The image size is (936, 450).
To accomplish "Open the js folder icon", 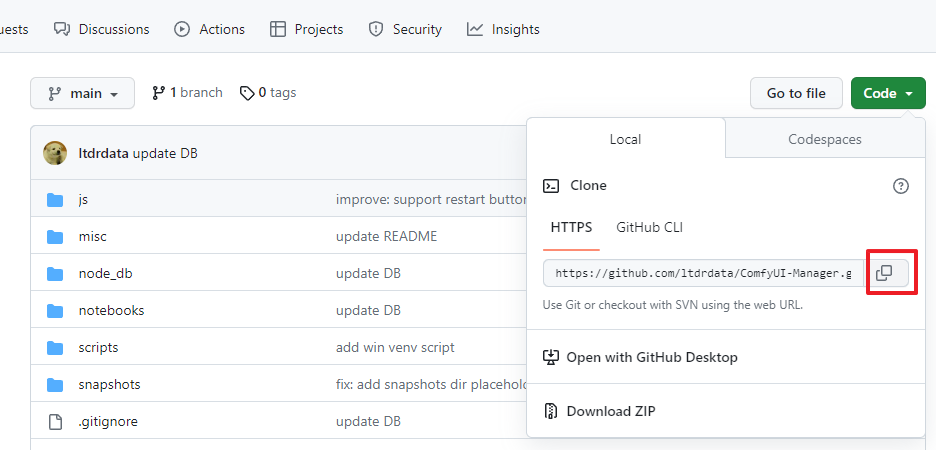I will click(55, 200).
